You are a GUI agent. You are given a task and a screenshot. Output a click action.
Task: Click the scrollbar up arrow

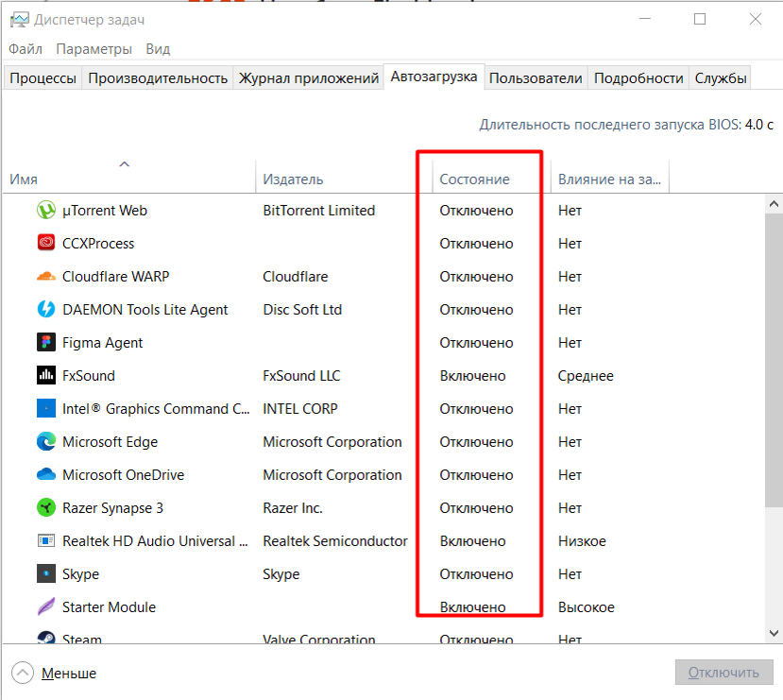coord(774,204)
